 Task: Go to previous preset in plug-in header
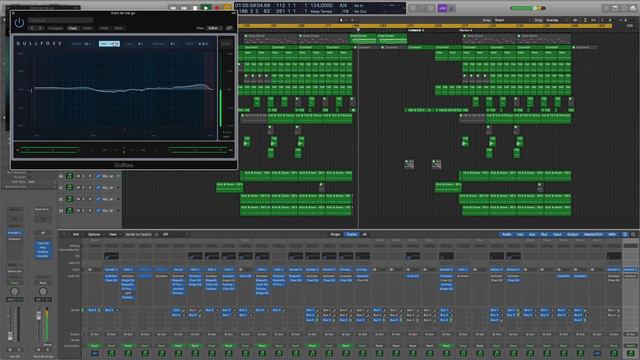pyautogui.click(x=32, y=28)
